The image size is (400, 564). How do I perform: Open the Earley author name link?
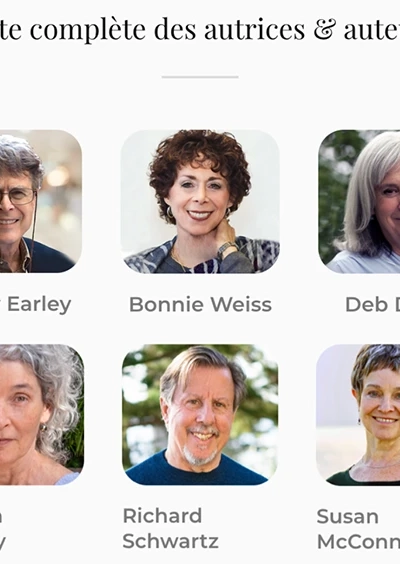(x=36, y=305)
